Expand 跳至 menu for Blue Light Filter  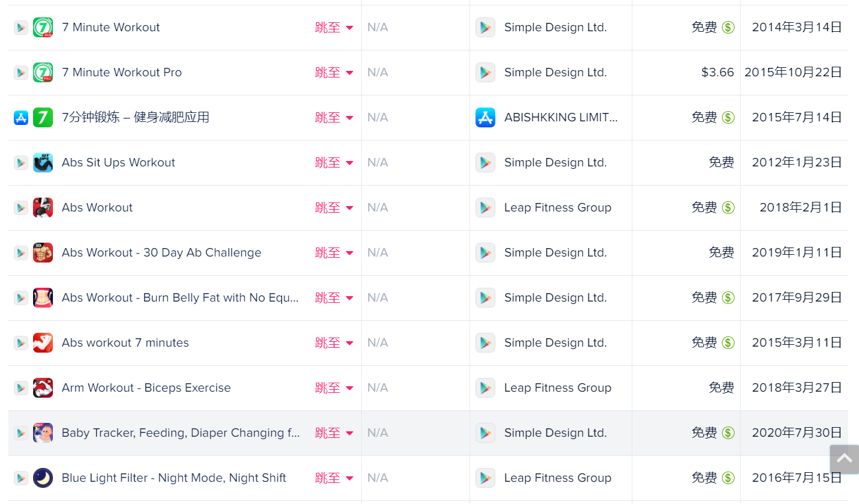pos(334,478)
